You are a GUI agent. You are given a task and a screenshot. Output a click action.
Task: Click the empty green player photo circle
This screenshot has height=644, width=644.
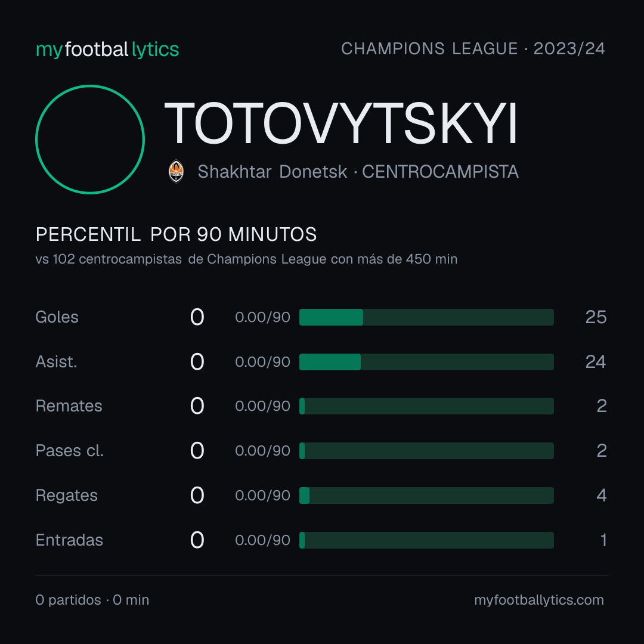(90, 139)
